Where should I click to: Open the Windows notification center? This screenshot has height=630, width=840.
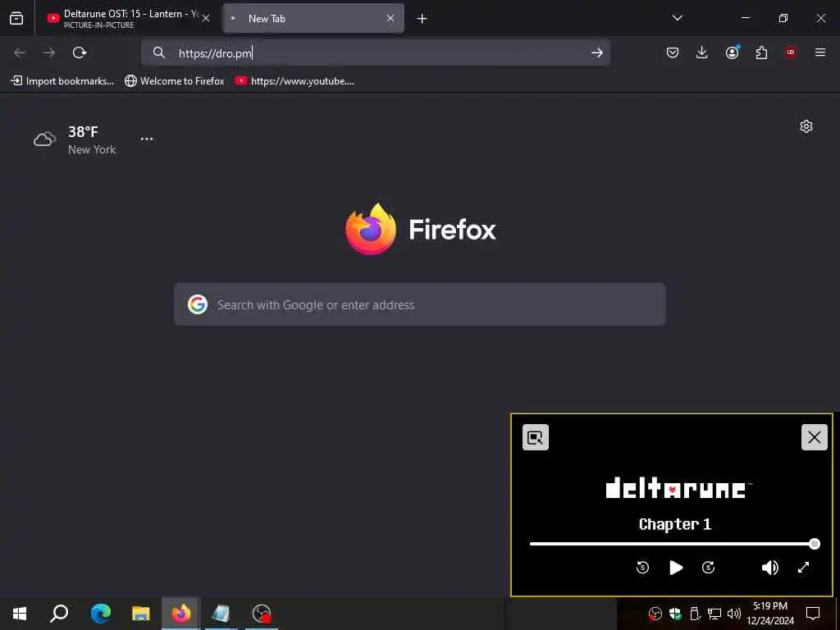(813, 614)
